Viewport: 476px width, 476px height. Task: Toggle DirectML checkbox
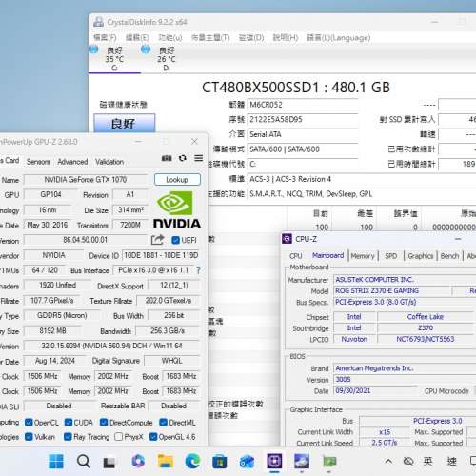pyautogui.click(x=164, y=423)
